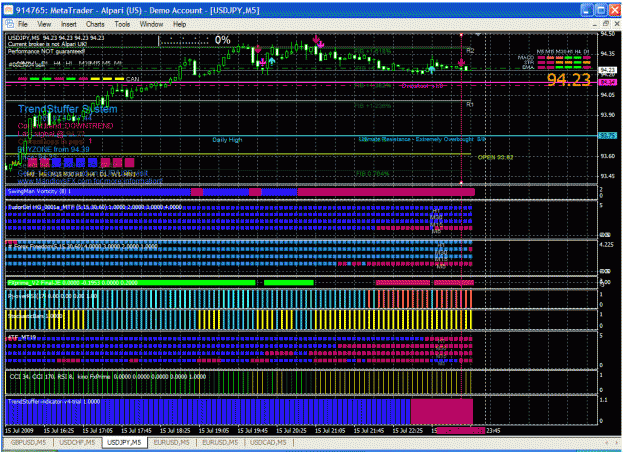Image resolution: width=625 pixels, height=452 pixels.
Task: Click the long green FXprime_V2 bar
Action: coord(131,283)
